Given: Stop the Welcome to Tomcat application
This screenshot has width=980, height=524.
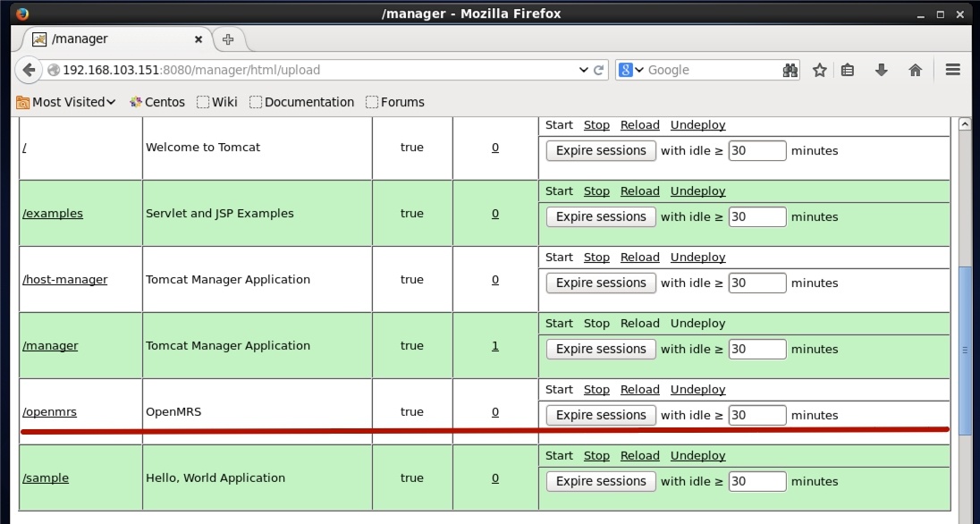Looking at the screenshot, I should click(596, 125).
